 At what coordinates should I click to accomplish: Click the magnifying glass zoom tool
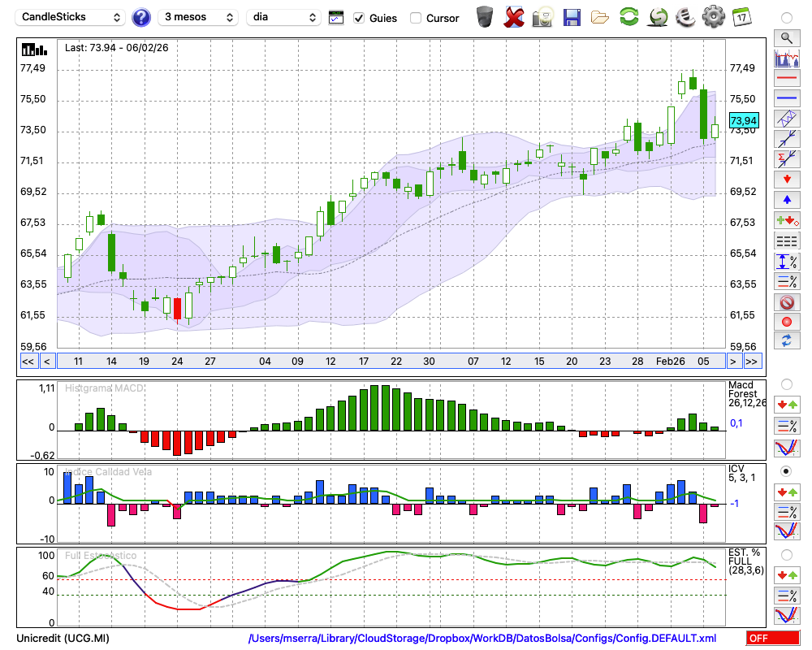point(786,37)
